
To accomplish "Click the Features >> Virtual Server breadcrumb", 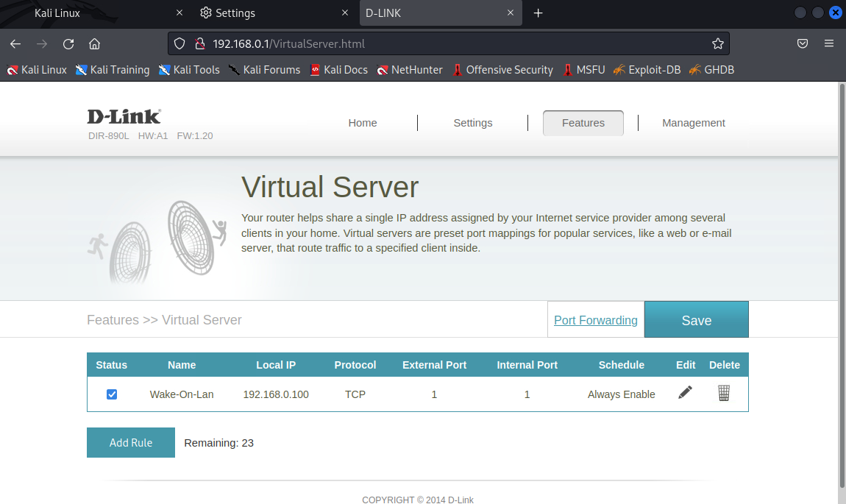I will [x=164, y=320].
